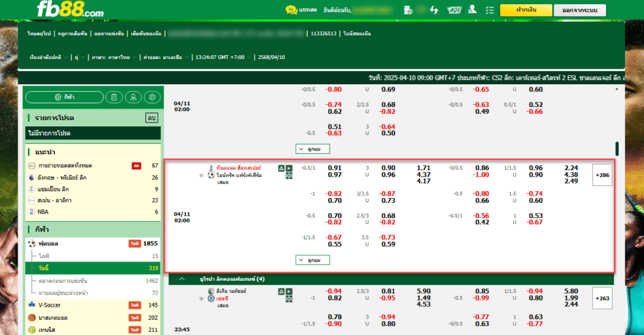Click account number 113326513
Screen dimensions: 644x335
click(x=323, y=34)
